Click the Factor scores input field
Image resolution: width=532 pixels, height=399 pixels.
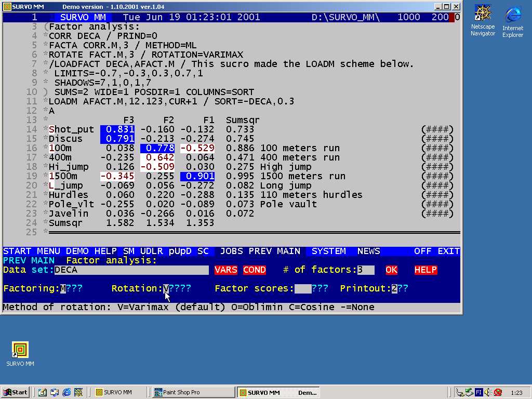click(x=303, y=288)
